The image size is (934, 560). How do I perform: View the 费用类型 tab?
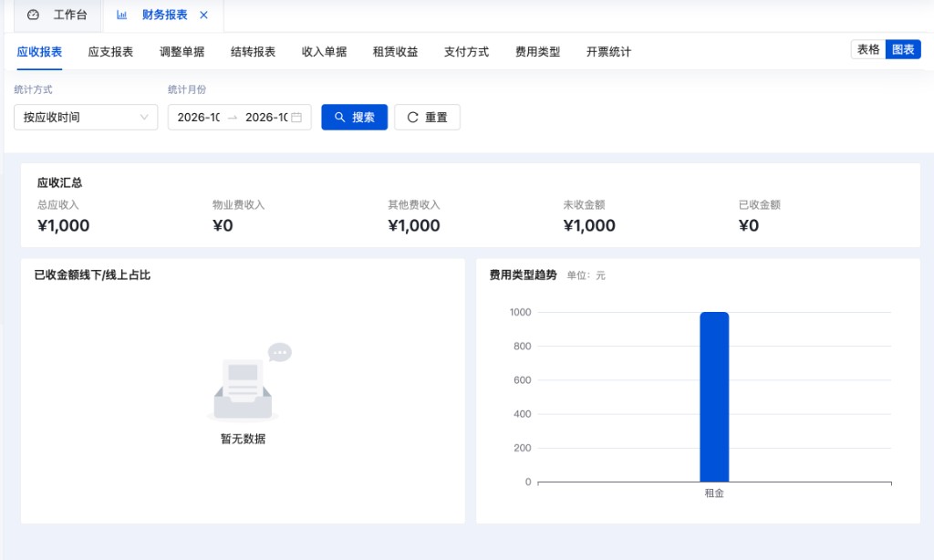tap(538, 52)
